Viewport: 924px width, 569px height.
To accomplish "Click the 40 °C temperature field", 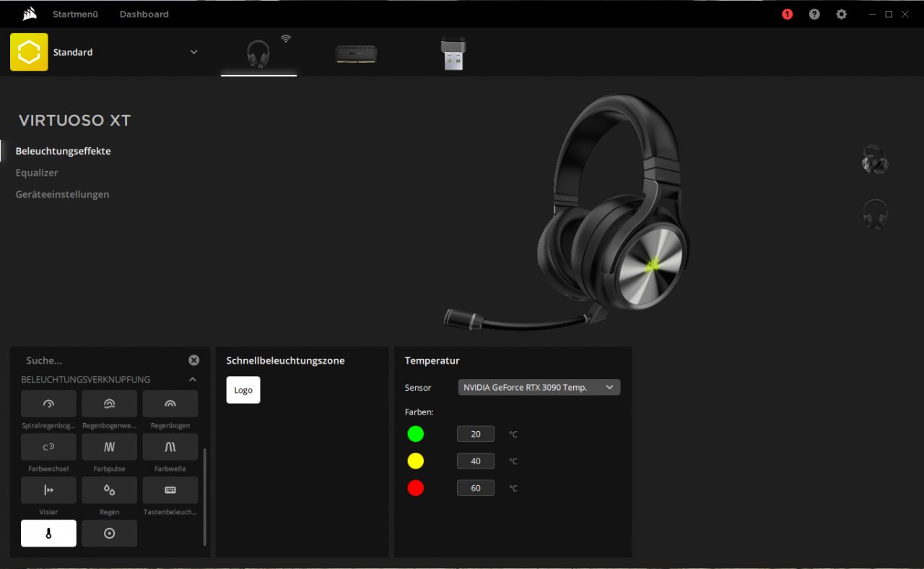I will [x=476, y=461].
